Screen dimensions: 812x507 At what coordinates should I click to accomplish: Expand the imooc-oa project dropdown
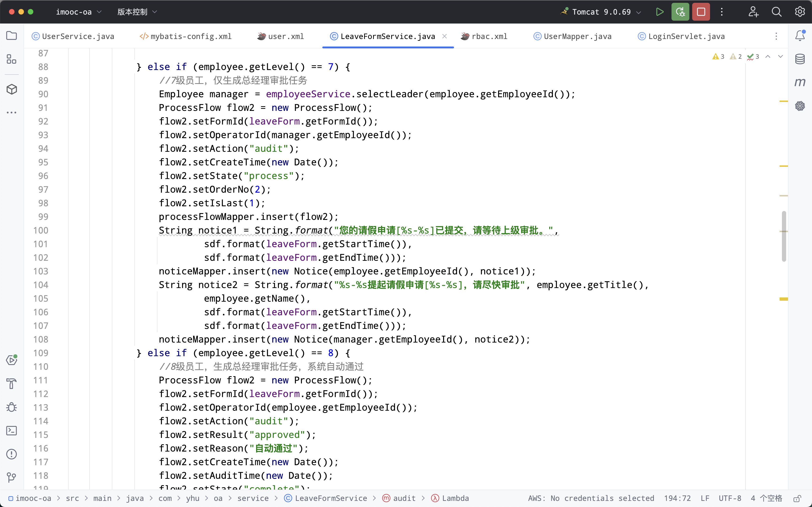78,12
